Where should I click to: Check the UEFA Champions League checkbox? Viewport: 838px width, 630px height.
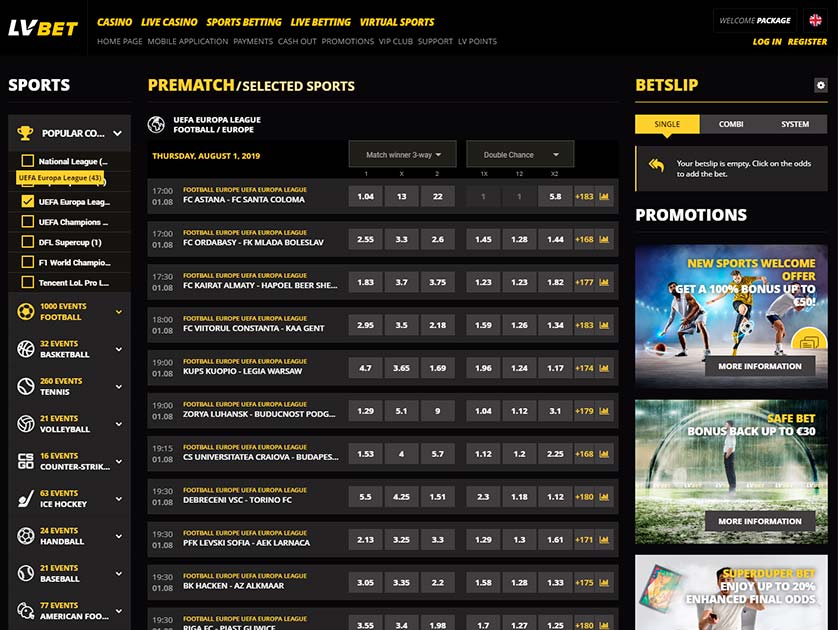[x=28, y=221]
